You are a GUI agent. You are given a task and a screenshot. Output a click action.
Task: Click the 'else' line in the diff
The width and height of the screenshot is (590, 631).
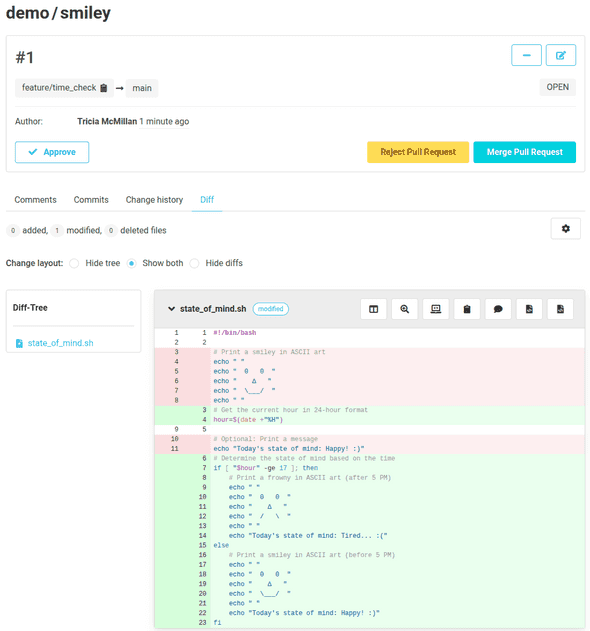point(369,545)
